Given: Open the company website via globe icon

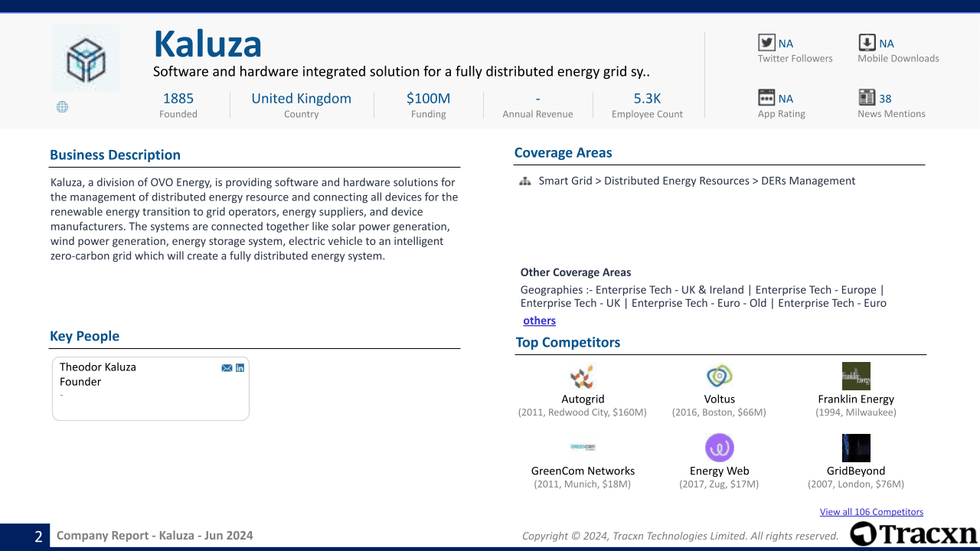Looking at the screenshot, I should (62, 106).
